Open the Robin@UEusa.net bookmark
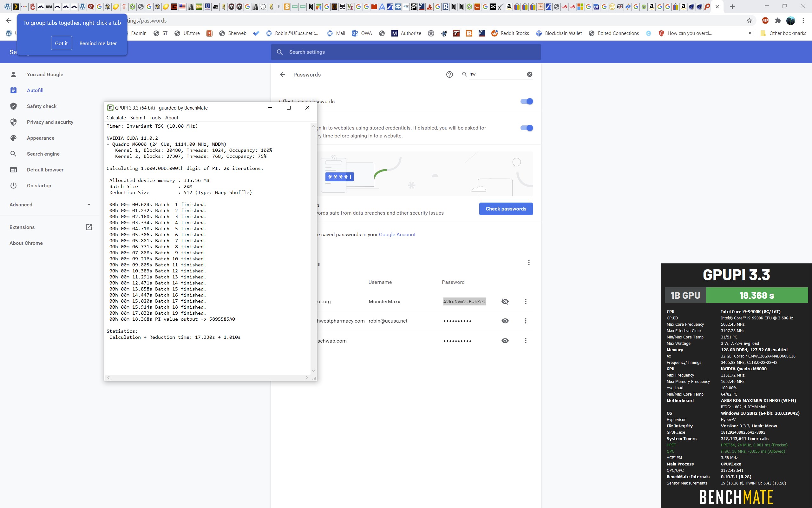812x508 pixels. [292, 33]
